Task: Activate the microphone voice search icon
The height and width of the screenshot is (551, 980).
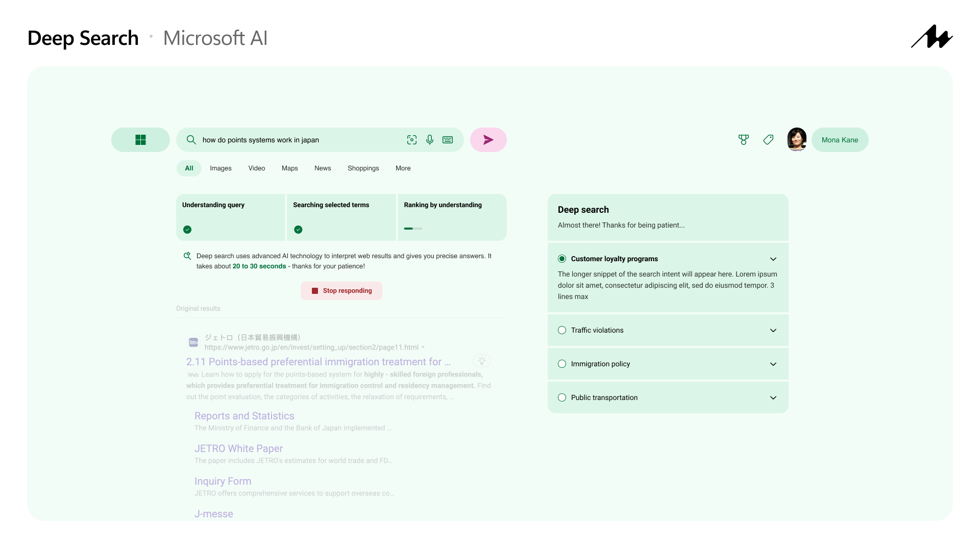Action: (x=430, y=140)
